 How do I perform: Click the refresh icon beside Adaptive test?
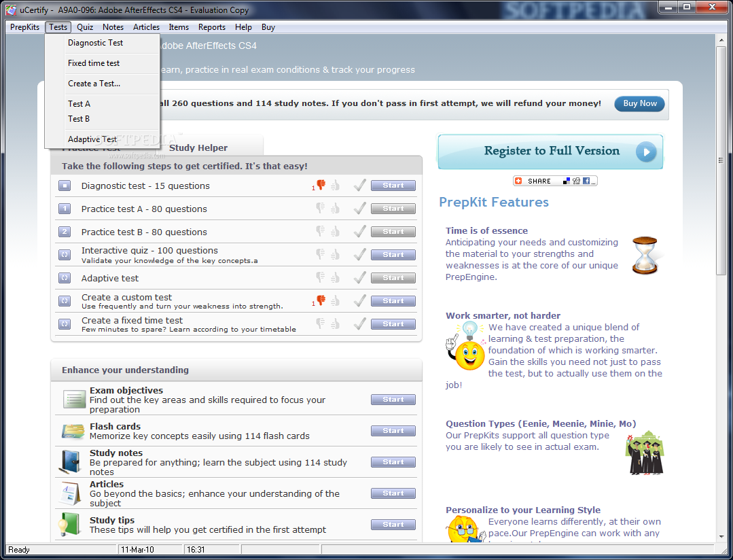tap(65, 278)
